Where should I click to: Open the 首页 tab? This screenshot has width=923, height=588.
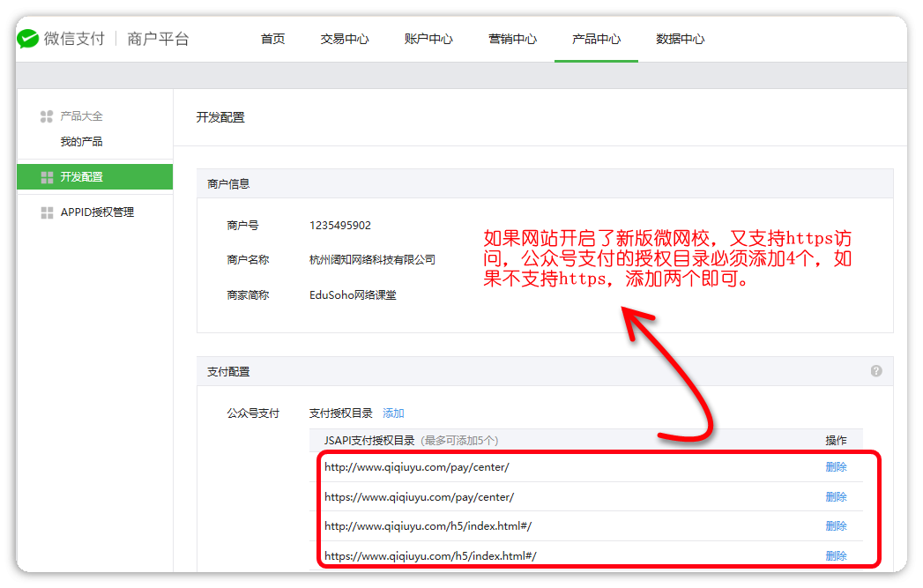click(272, 39)
